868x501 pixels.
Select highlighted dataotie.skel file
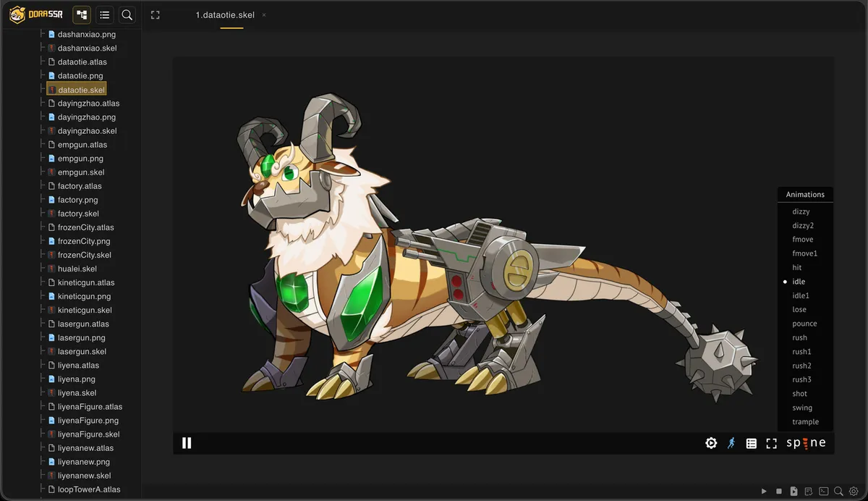(77, 89)
